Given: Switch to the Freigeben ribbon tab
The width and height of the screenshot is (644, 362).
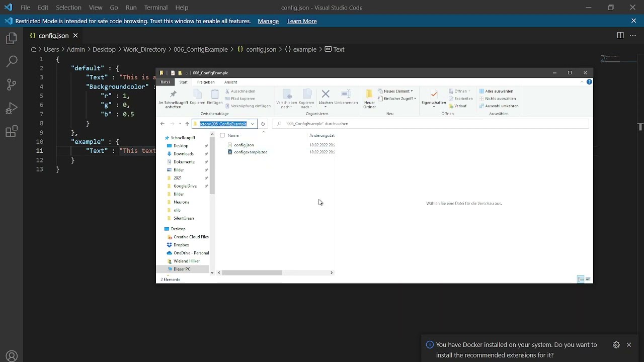Looking at the screenshot, I should [206, 82].
